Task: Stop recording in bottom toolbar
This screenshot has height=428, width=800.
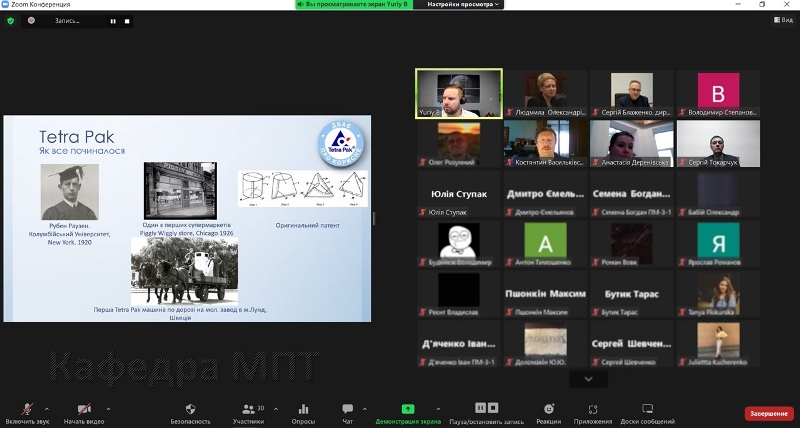Action: click(493, 408)
